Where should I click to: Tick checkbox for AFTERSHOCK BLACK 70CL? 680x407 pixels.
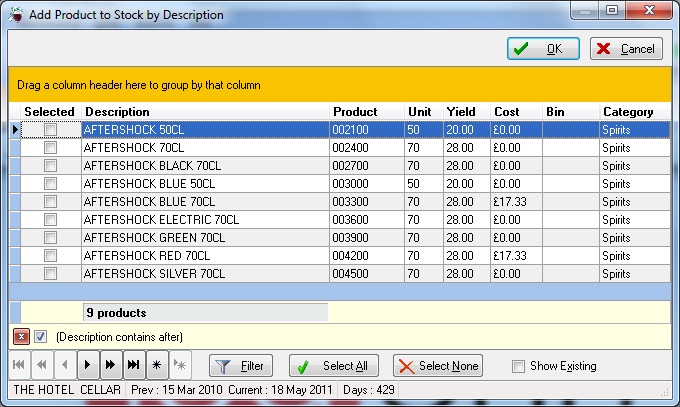50,165
